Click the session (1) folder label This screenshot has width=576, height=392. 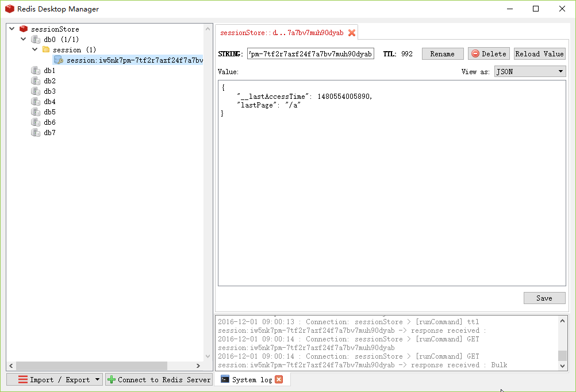(74, 49)
